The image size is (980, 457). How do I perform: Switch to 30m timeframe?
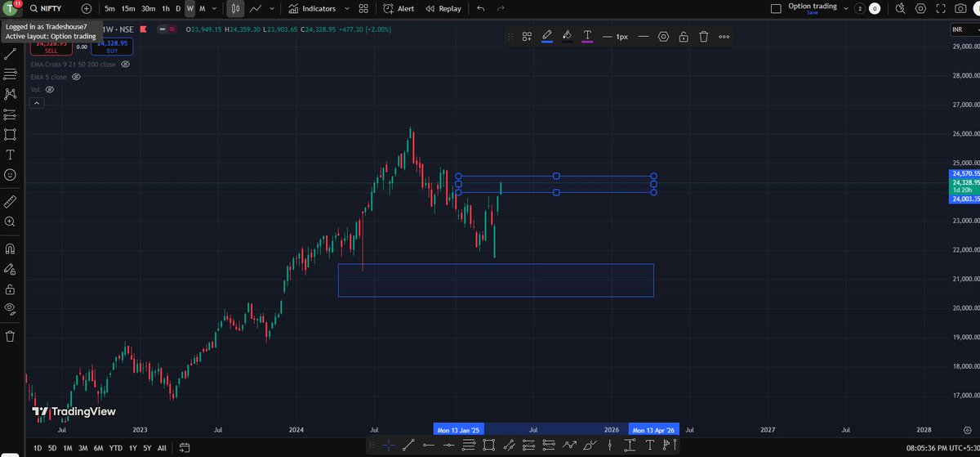(x=148, y=8)
